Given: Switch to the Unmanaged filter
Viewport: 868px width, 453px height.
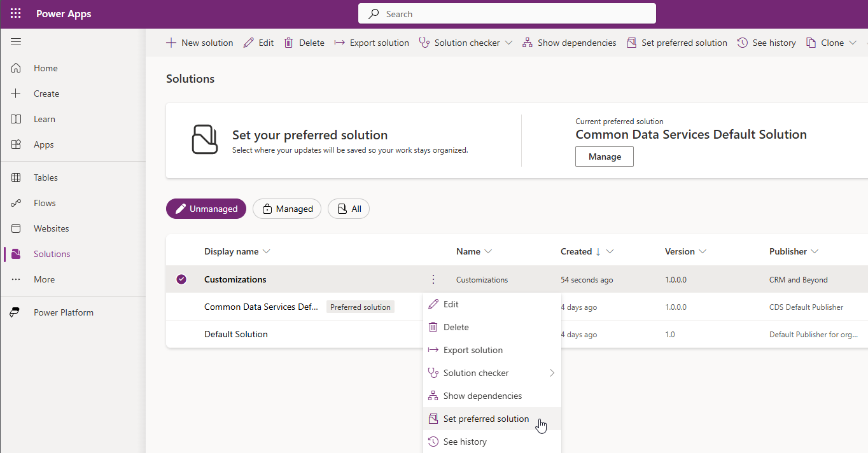Looking at the screenshot, I should (x=206, y=209).
